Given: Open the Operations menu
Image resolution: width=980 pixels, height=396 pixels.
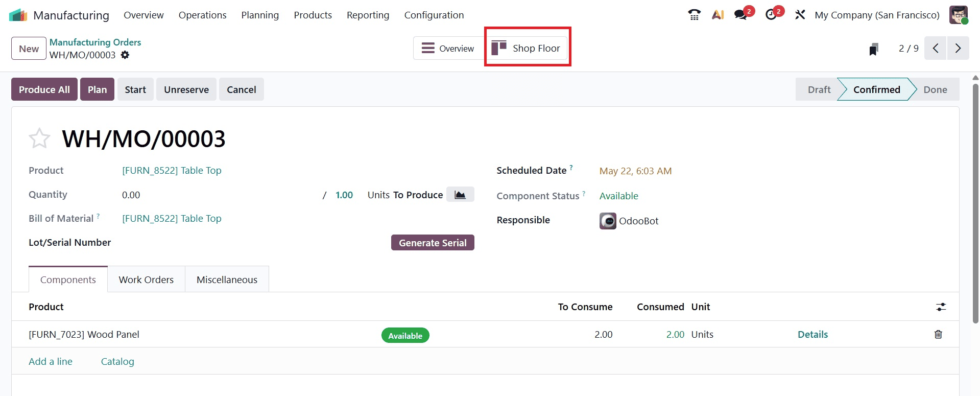Looking at the screenshot, I should [202, 15].
